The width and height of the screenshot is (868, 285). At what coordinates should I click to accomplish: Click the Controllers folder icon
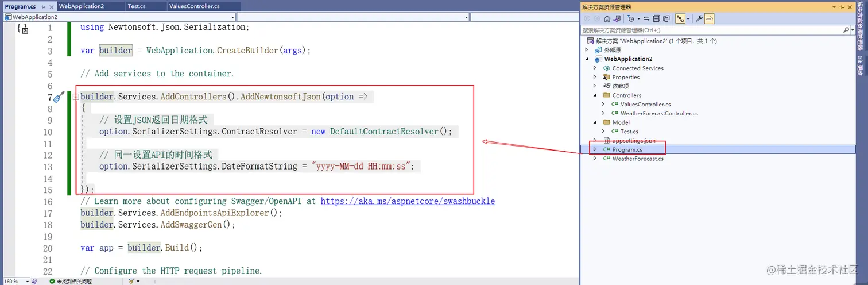pos(607,95)
